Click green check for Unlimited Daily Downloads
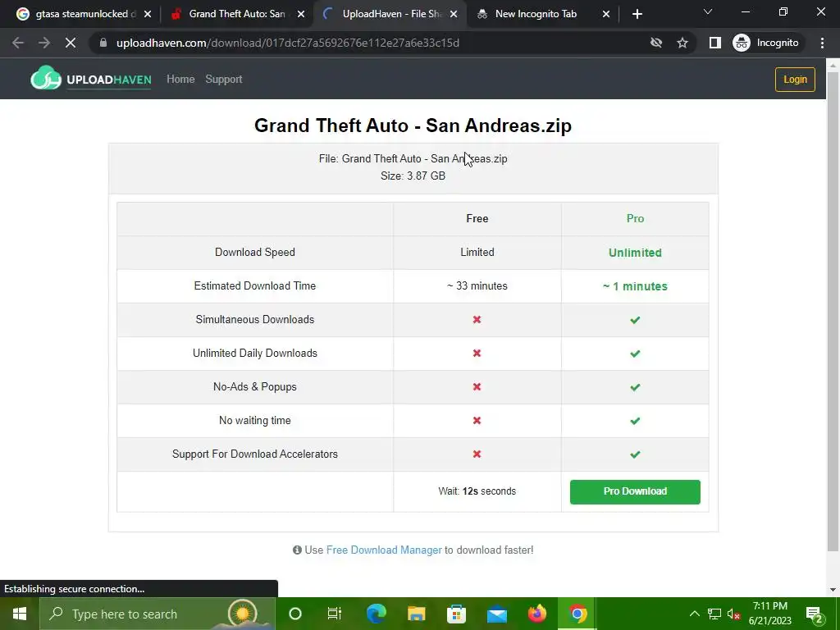Viewport: 840px width, 630px height. coord(635,354)
